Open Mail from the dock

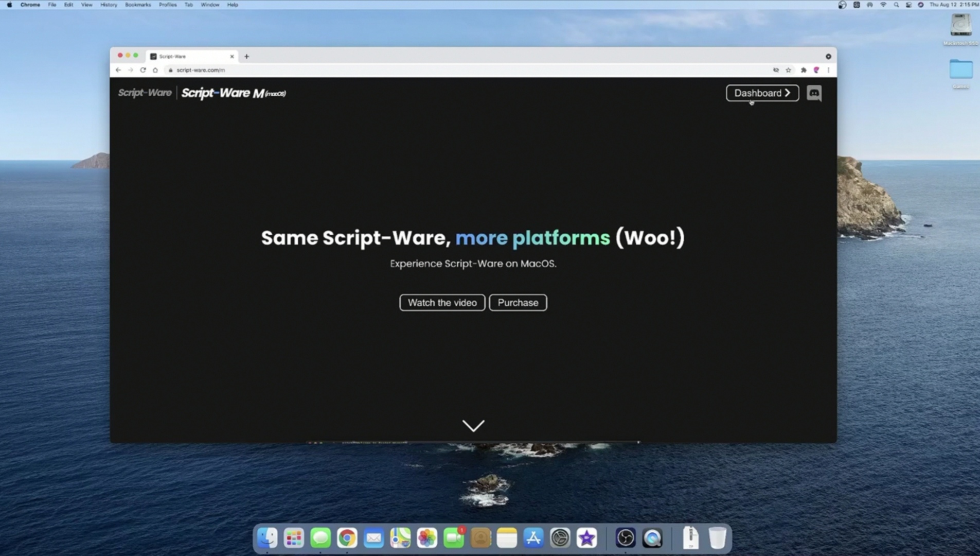pyautogui.click(x=374, y=538)
